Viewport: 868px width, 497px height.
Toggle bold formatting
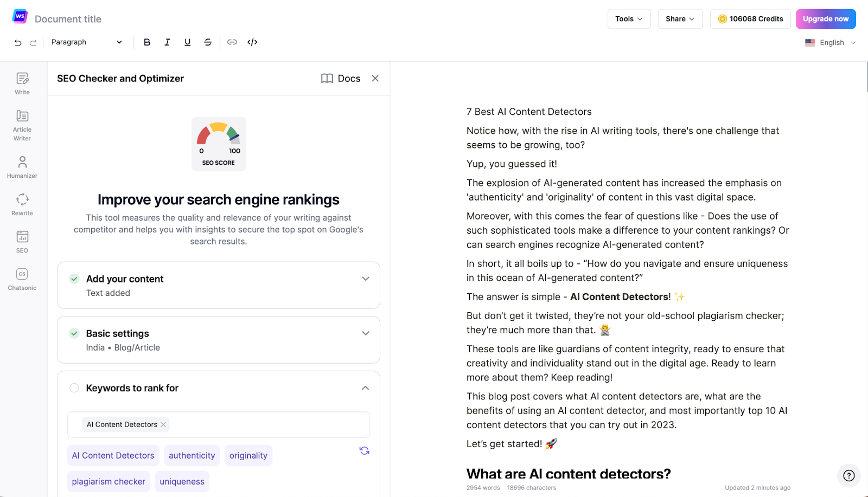(146, 42)
